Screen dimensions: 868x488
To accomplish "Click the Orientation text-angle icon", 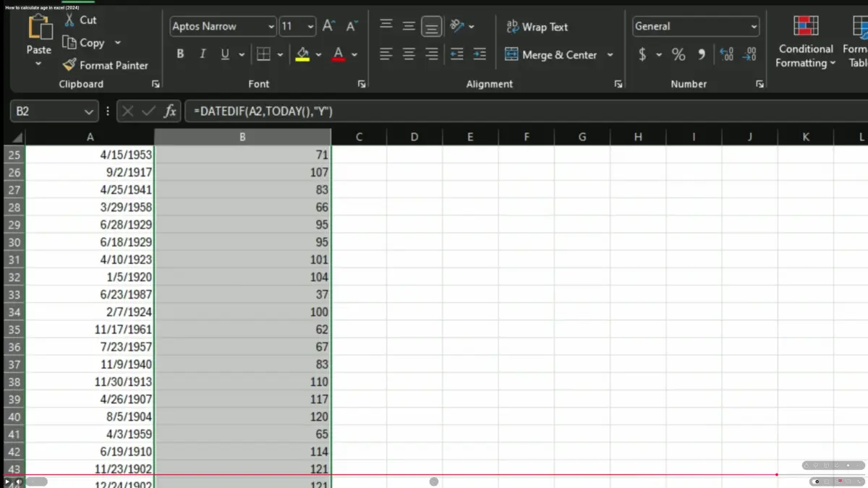I will [457, 26].
